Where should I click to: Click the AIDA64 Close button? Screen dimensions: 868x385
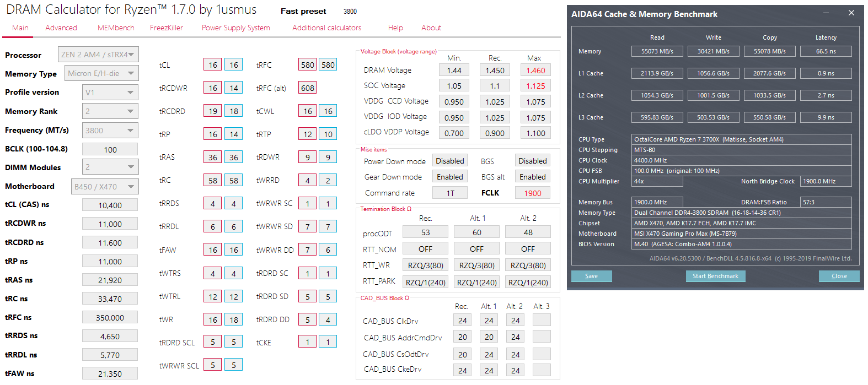tap(839, 276)
